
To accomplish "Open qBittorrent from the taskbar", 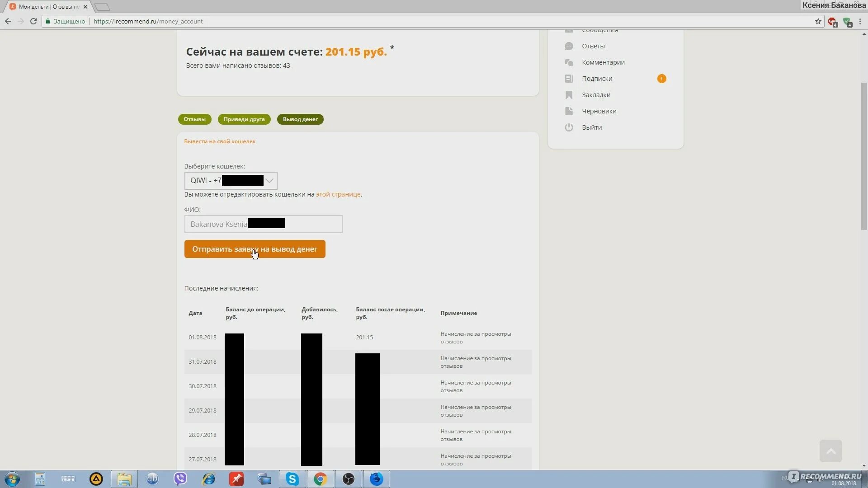I will [152, 479].
